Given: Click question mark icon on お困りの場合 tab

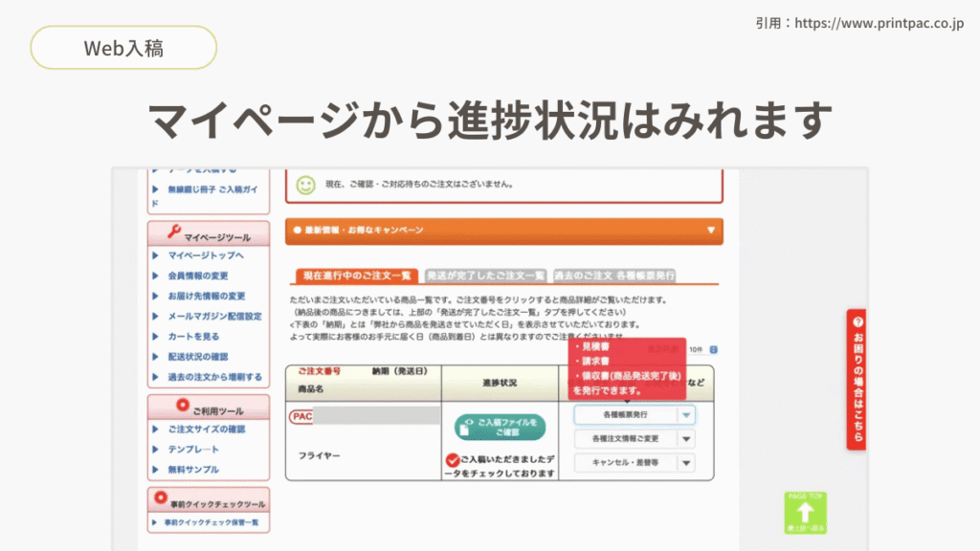Looking at the screenshot, I should click(857, 321).
